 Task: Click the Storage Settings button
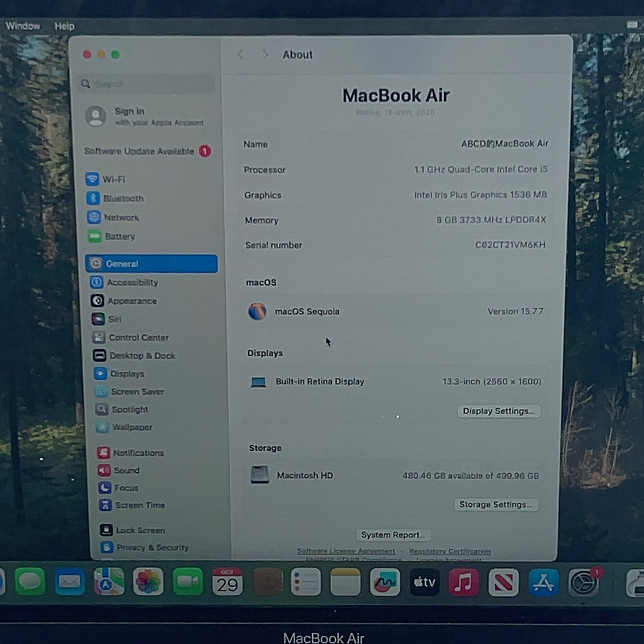click(496, 504)
